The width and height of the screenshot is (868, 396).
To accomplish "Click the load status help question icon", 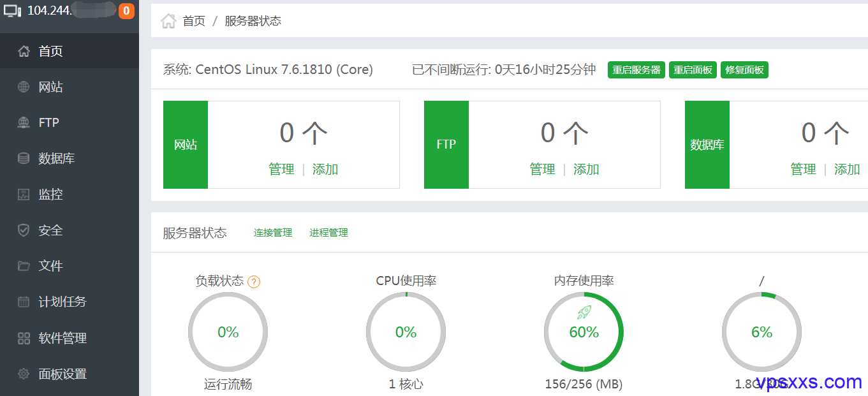I will [x=254, y=281].
